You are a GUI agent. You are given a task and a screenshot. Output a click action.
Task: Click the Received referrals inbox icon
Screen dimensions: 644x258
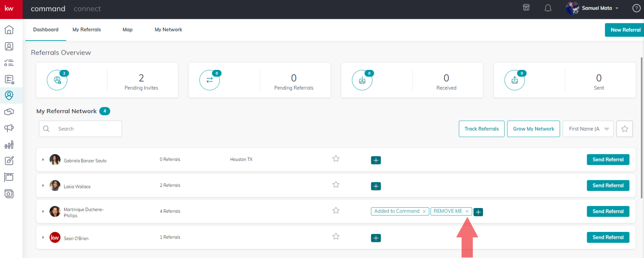(362, 80)
